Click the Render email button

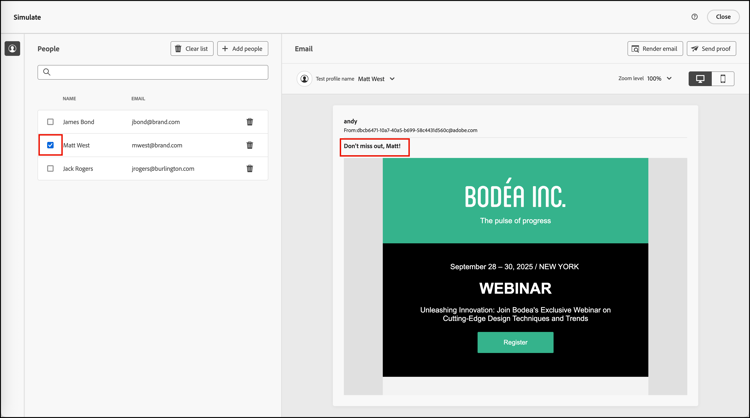[655, 48]
